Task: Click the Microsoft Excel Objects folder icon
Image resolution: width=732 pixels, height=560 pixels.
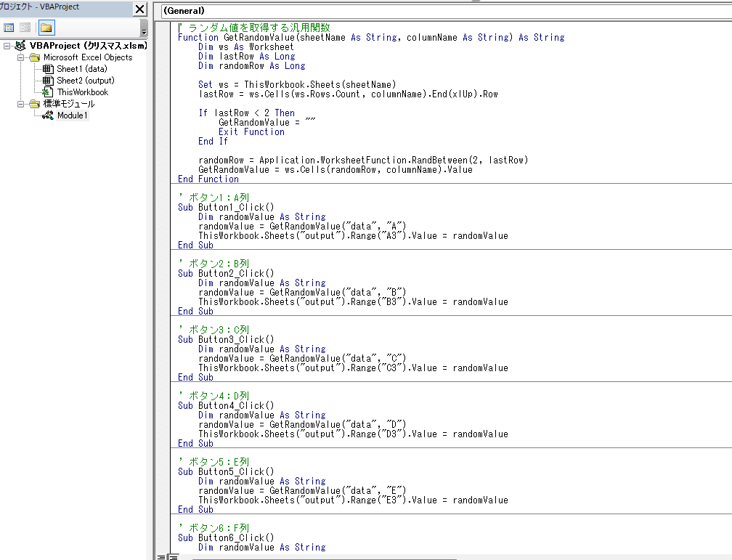Action: (x=35, y=57)
